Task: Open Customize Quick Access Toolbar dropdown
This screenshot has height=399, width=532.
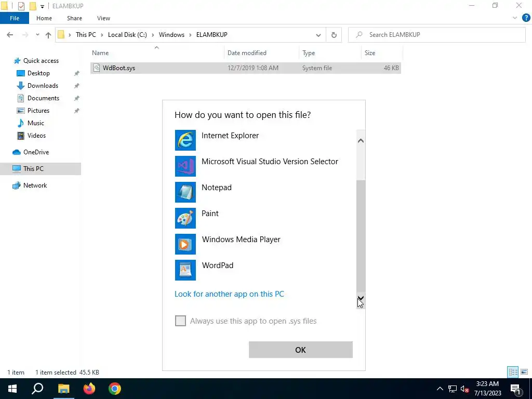Action: [x=42, y=6]
